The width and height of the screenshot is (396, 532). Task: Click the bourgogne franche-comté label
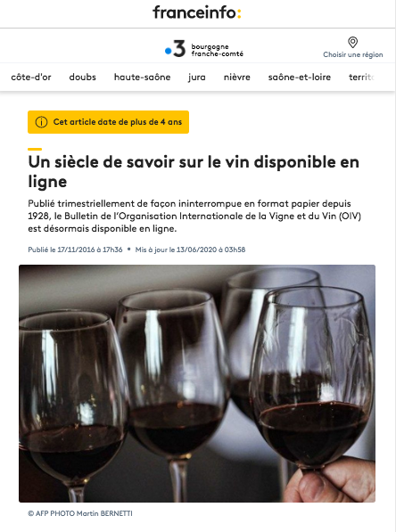tap(218, 50)
